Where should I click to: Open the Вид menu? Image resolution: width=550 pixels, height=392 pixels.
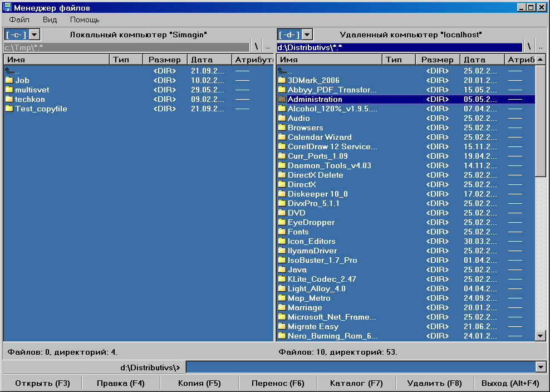tap(50, 19)
